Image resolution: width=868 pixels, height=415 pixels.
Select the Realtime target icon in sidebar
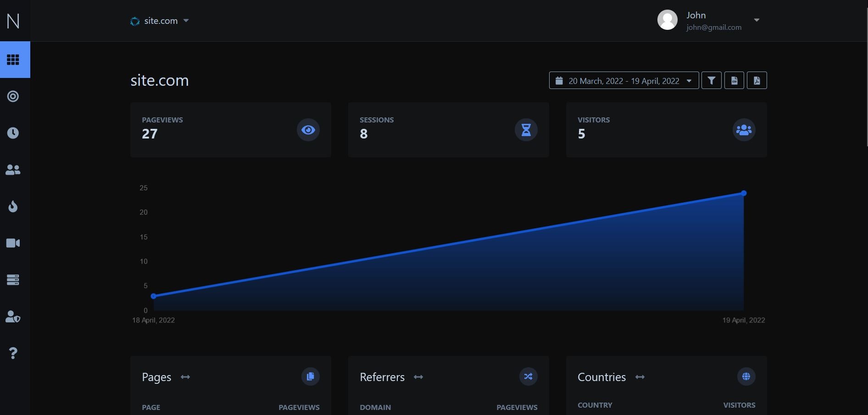click(13, 96)
